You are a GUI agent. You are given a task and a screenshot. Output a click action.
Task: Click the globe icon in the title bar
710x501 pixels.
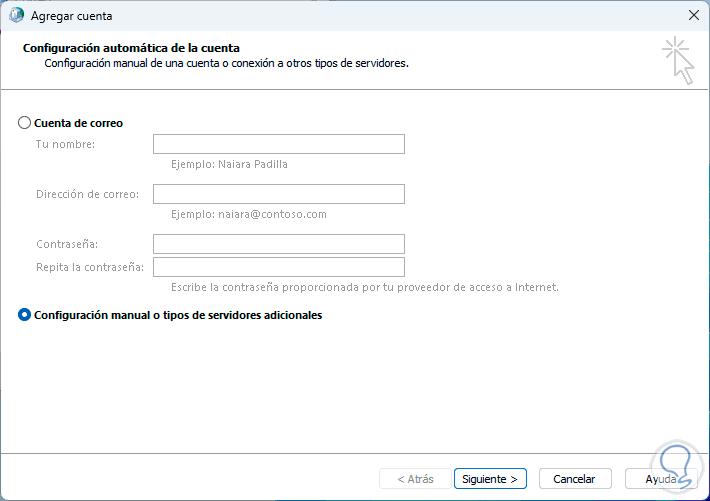pos(16,16)
